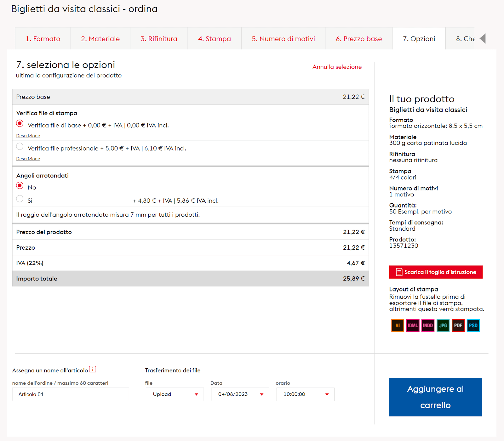Select Verifica file professionale radio option
The width and height of the screenshot is (504, 441).
20,146
